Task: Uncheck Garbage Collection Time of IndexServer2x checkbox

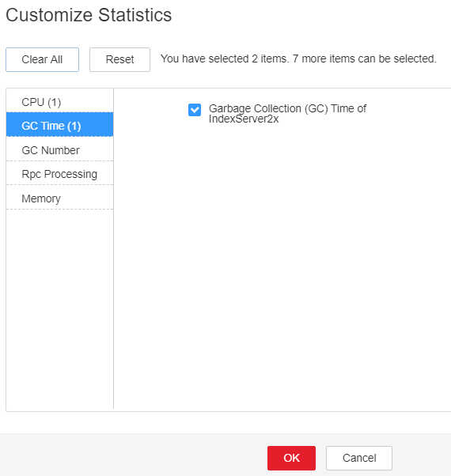Action: pos(195,110)
